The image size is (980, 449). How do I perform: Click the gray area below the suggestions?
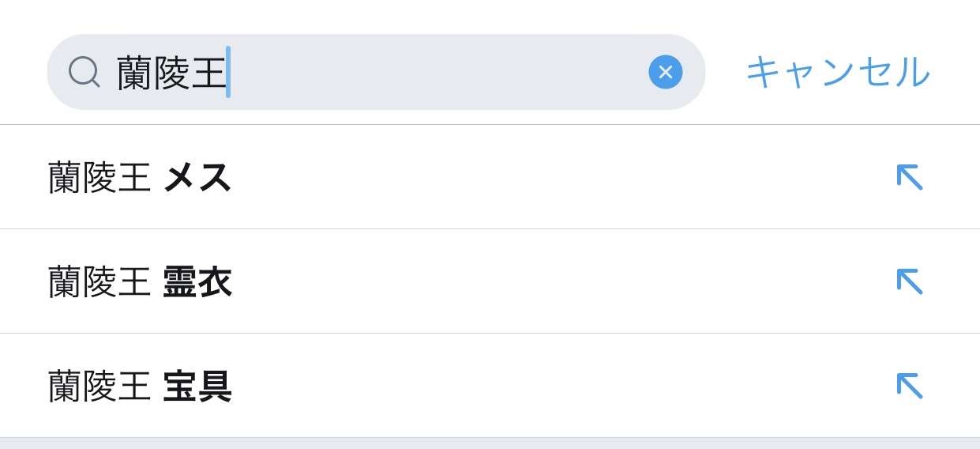(490, 443)
